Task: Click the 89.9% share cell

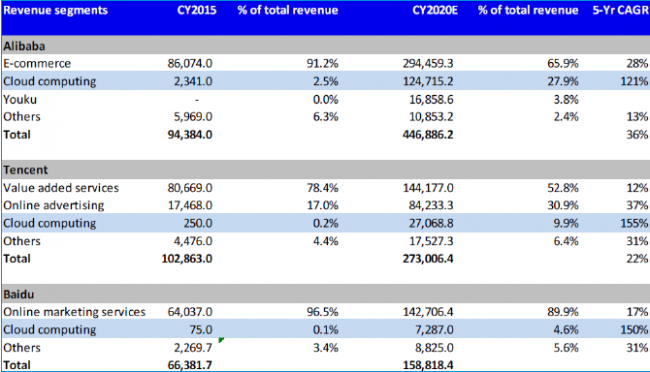Action: click(563, 312)
